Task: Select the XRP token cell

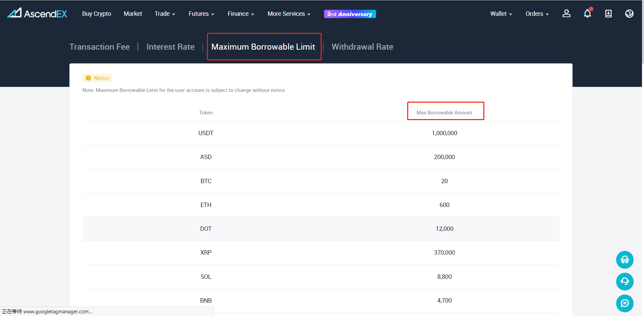Action: [206, 253]
